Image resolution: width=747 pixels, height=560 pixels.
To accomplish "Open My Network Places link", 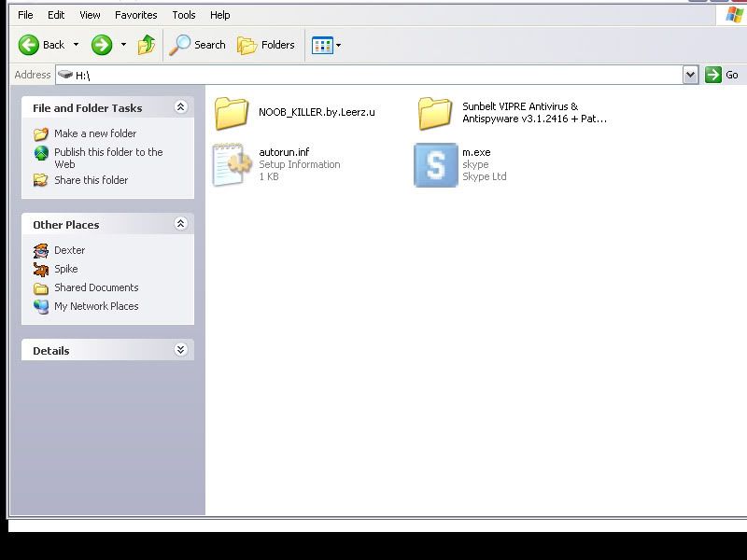I will [96, 306].
